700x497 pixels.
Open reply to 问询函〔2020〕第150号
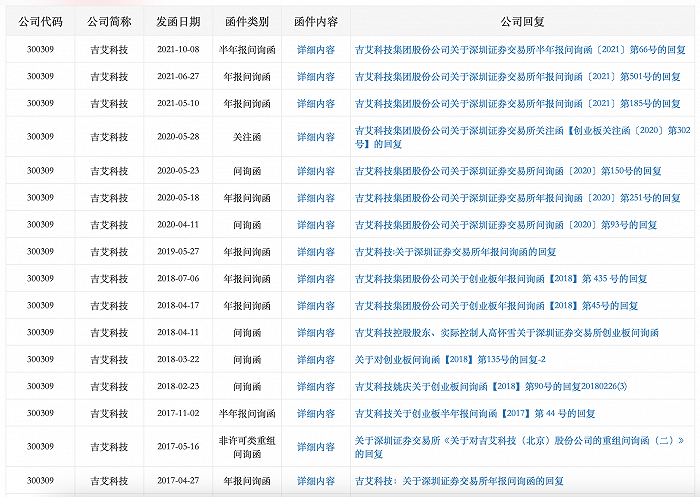[x=508, y=171]
